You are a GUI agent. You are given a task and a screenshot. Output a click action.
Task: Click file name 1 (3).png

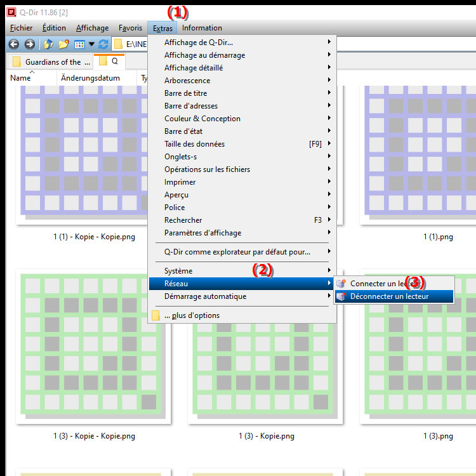[x=438, y=436]
